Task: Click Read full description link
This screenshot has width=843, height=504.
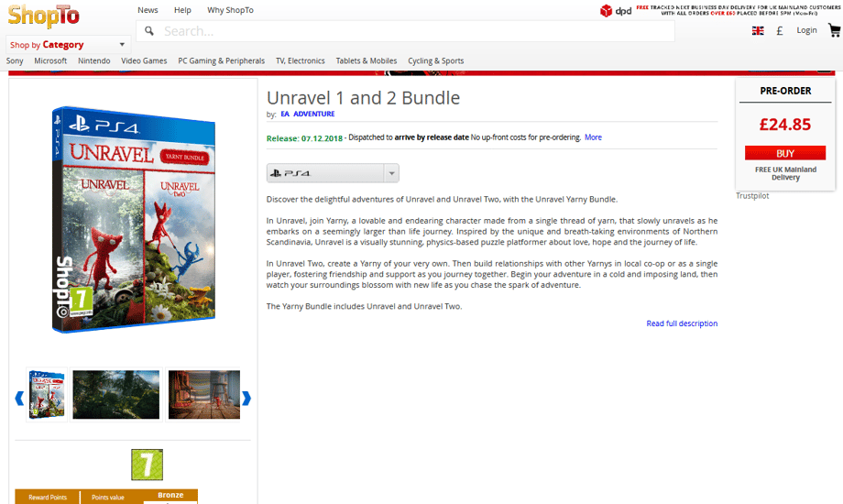Action: (x=682, y=323)
